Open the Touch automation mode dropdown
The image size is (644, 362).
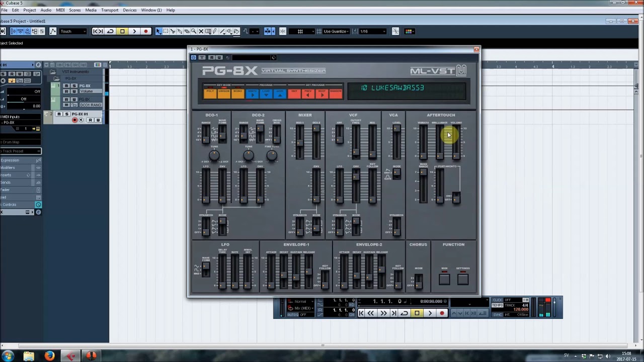click(73, 31)
